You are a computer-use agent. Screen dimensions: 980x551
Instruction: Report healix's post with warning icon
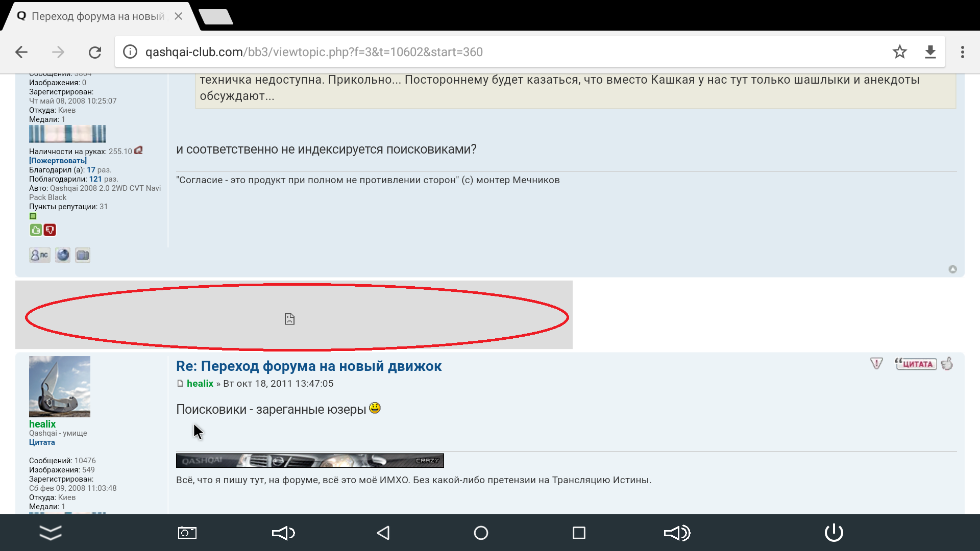click(x=876, y=364)
